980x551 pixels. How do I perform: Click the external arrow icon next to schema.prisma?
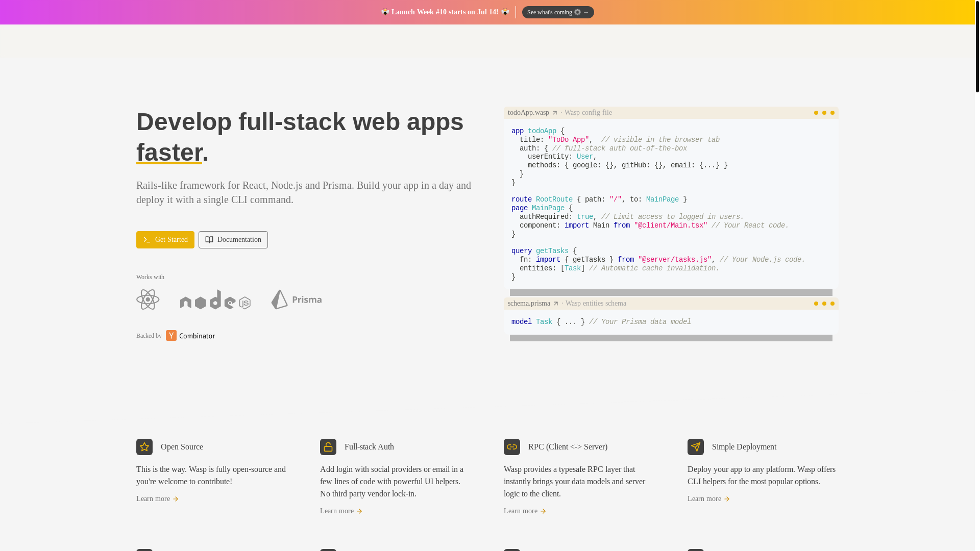[x=556, y=304]
